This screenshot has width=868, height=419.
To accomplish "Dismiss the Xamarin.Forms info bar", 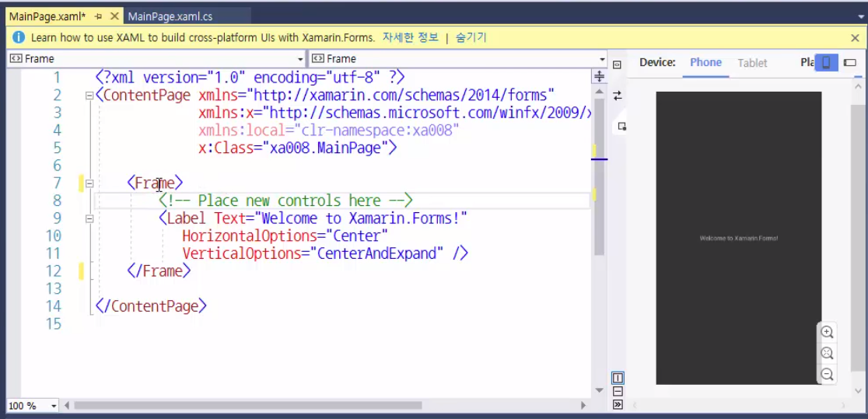I will coord(855,37).
